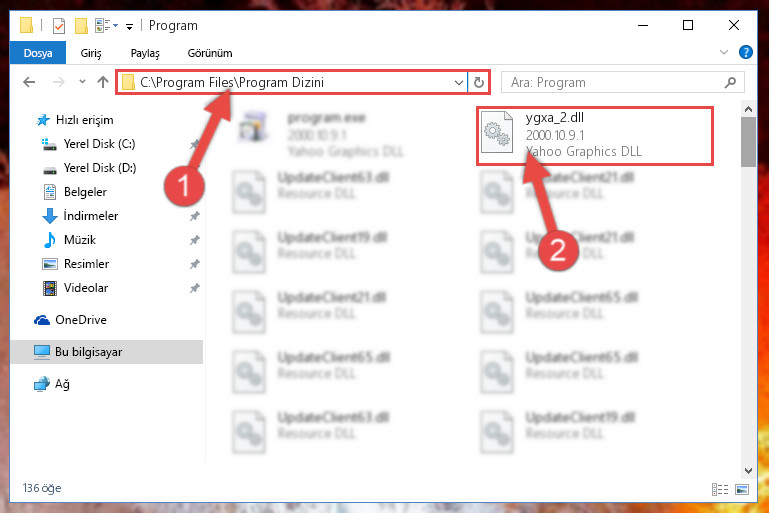Click the vertical scrollbar down arrow
Image resolution: width=769 pixels, height=513 pixels.
[748, 471]
